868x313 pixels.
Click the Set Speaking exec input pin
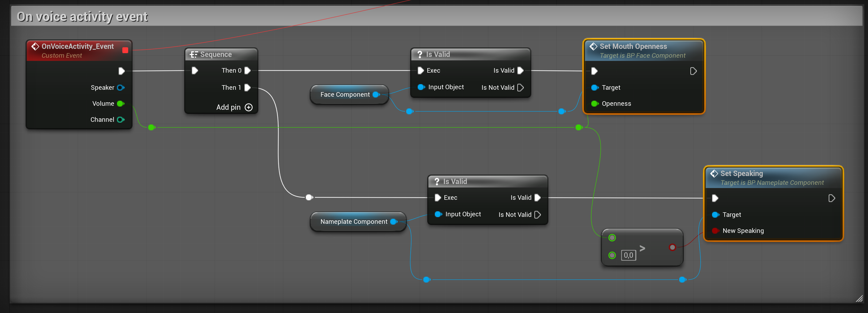(715, 198)
